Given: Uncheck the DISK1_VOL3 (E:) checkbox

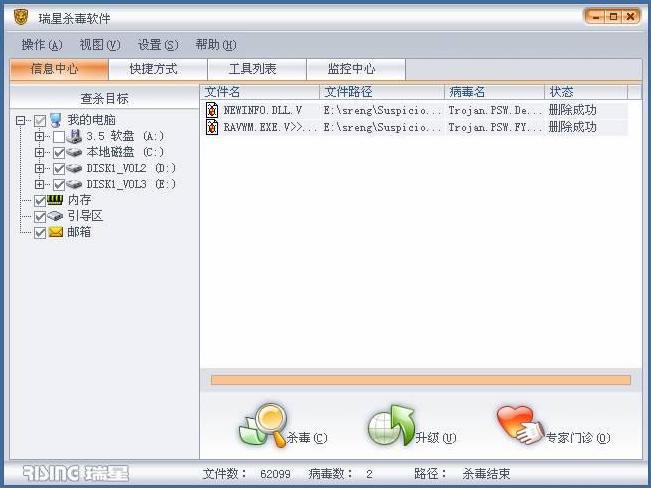Looking at the screenshot, I should pyautogui.click(x=59, y=184).
